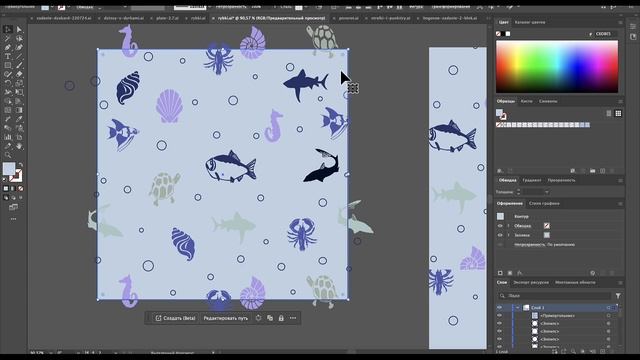Open the Appearance panel flyout menu
The height and width of the screenshot is (360, 640).
[x=620, y=203]
